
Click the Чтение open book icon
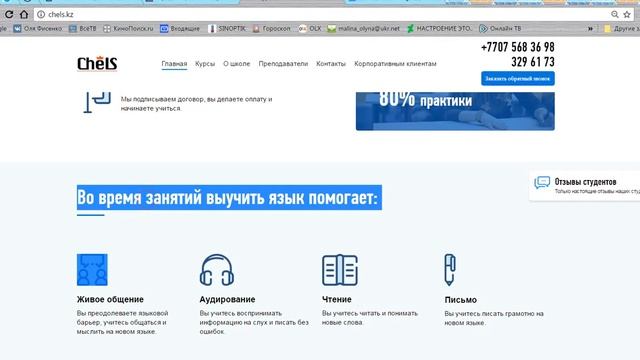pyautogui.click(x=340, y=270)
